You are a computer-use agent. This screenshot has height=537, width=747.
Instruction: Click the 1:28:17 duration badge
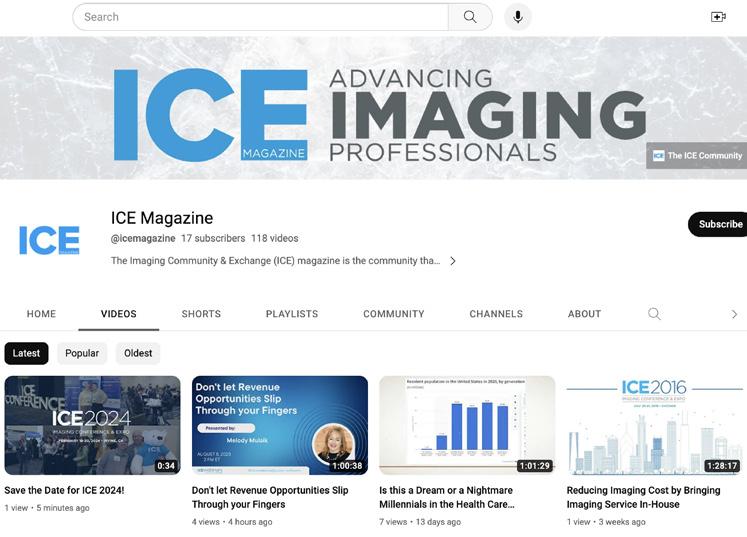click(x=722, y=466)
